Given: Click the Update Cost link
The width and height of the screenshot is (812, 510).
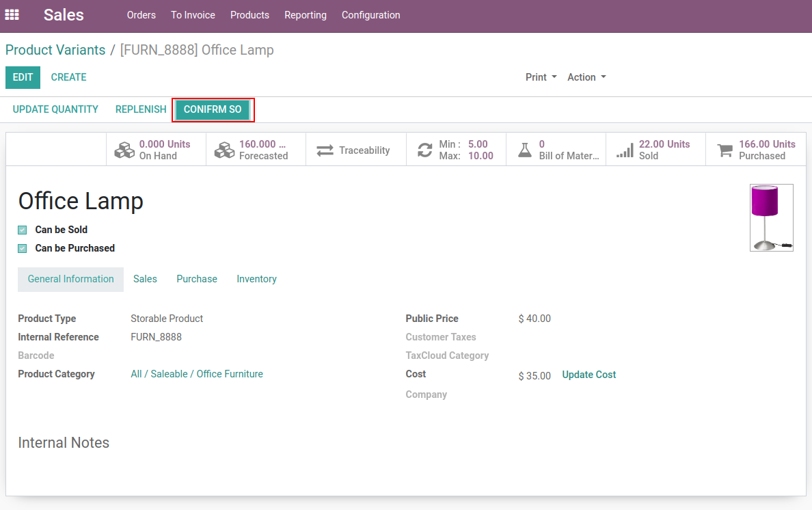Looking at the screenshot, I should click(x=588, y=375).
